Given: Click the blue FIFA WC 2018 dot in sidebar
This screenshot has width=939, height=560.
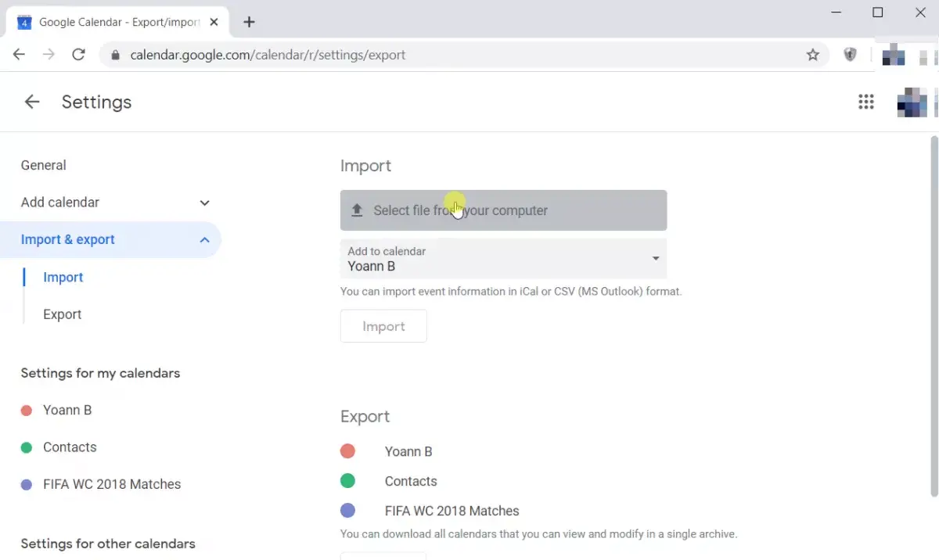Looking at the screenshot, I should 27,485.
